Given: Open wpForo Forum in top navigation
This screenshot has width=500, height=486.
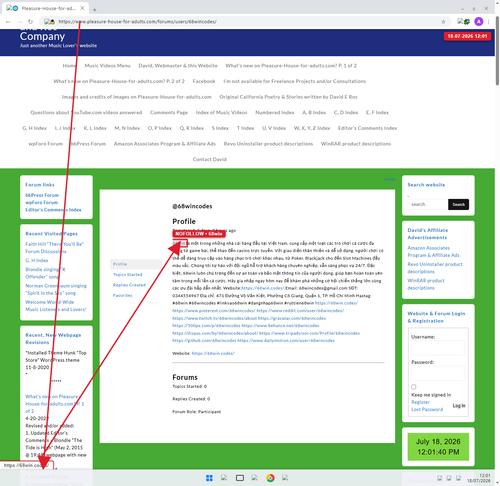Looking at the screenshot, I should click(45, 144).
